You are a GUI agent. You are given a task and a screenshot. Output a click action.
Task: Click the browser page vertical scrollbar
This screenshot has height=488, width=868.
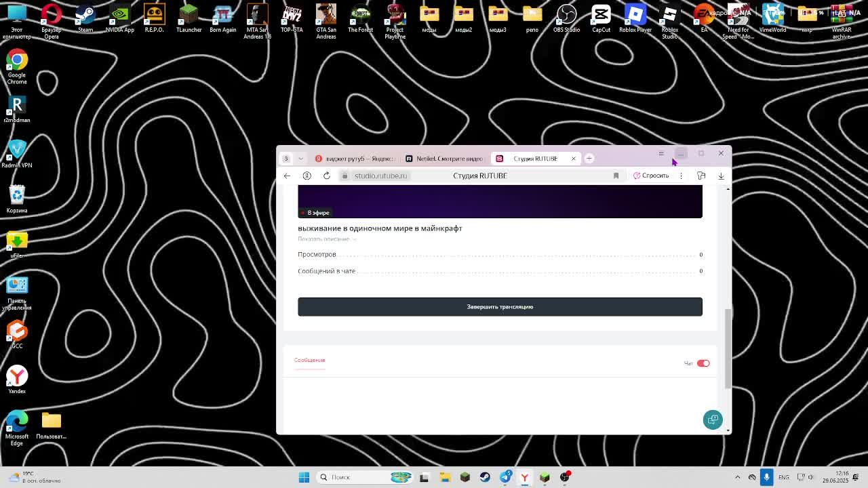point(728,348)
